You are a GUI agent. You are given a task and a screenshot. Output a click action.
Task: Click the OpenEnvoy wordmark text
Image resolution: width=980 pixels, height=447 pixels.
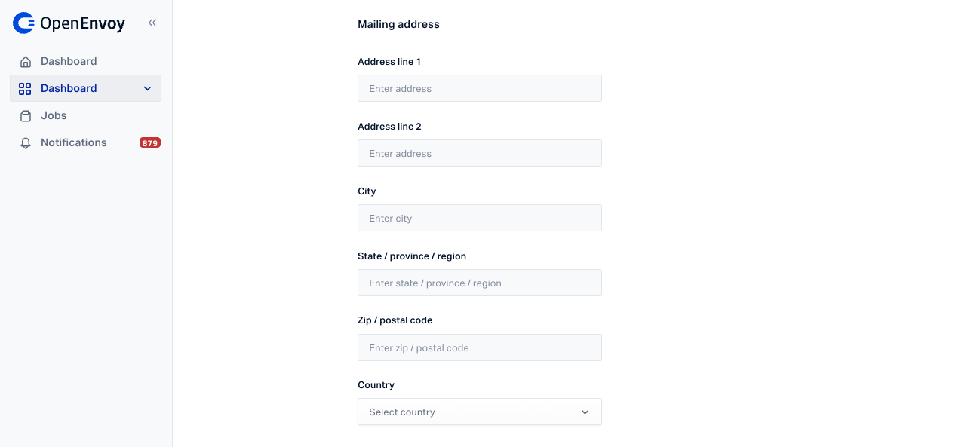pyautogui.click(x=82, y=24)
